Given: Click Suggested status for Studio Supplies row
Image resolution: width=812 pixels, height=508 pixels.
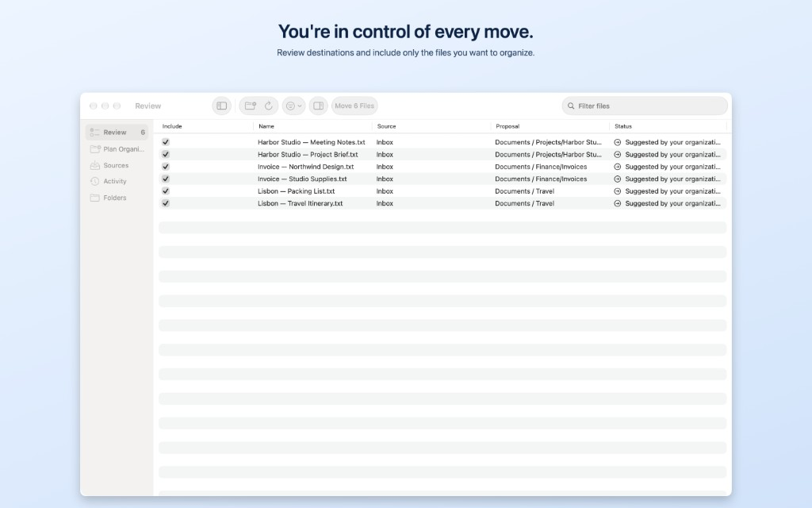Looking at the screenshot, I should [x=672, y=179].
